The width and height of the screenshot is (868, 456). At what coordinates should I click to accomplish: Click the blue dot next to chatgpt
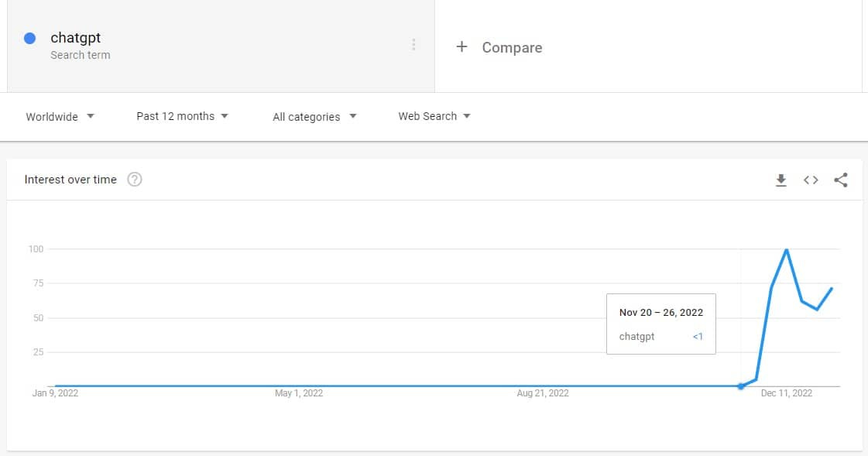point(29,36)
